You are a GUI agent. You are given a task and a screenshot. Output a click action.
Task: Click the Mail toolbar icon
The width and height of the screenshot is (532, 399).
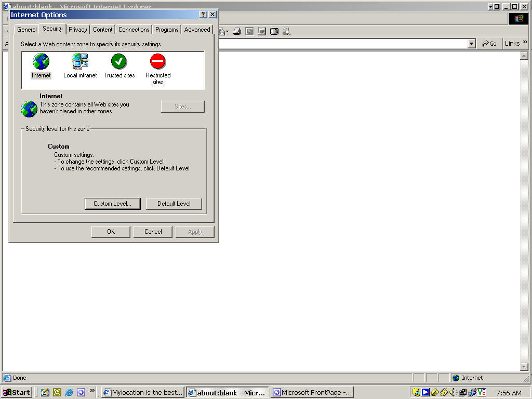point(221,32)
